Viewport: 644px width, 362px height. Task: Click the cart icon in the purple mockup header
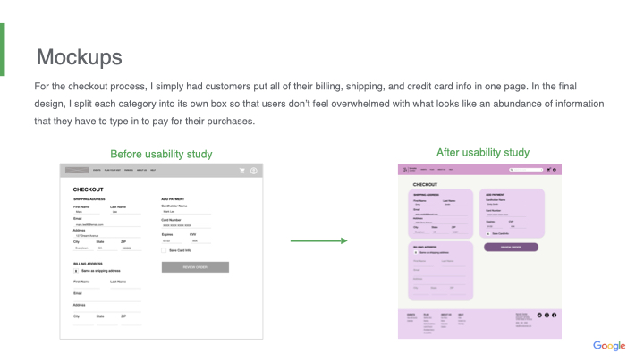(547, 169)
